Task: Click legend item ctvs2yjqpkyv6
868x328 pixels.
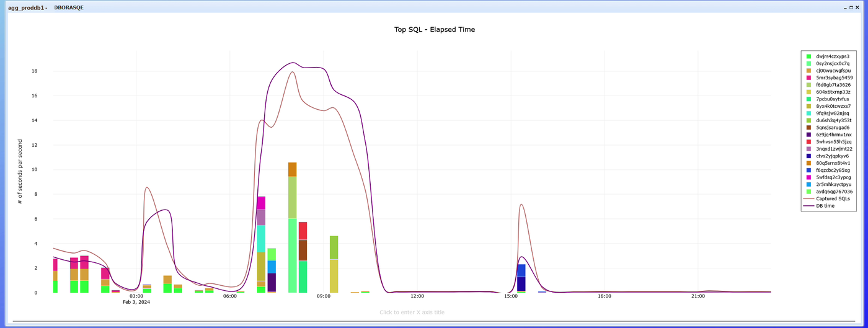Action: (828, 156)
